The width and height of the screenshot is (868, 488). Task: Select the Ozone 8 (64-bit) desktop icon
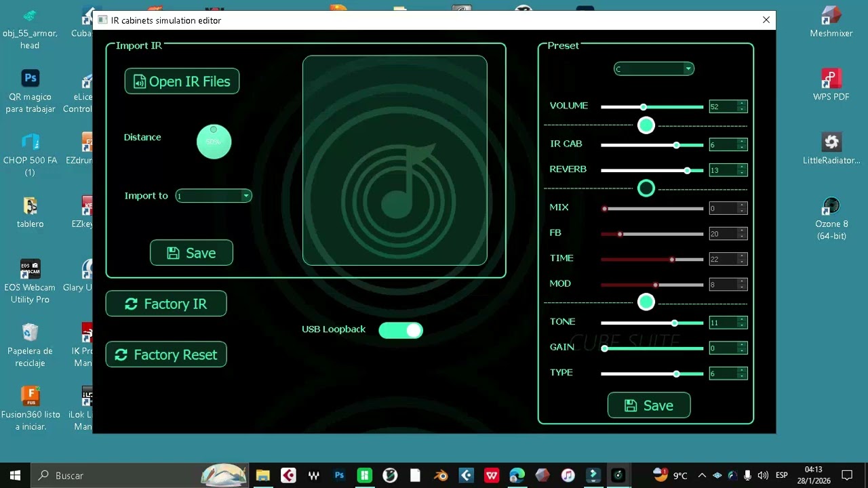(831, 218)
